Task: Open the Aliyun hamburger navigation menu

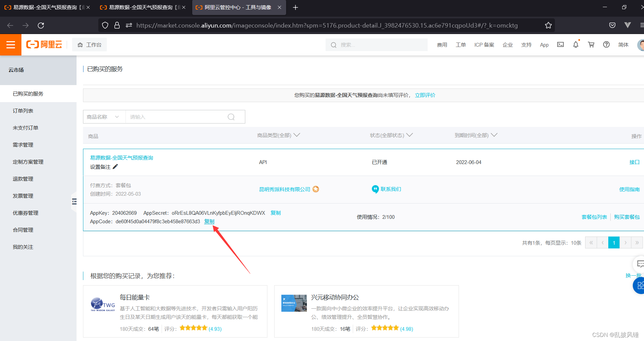Action: click(x=11, y=45)
